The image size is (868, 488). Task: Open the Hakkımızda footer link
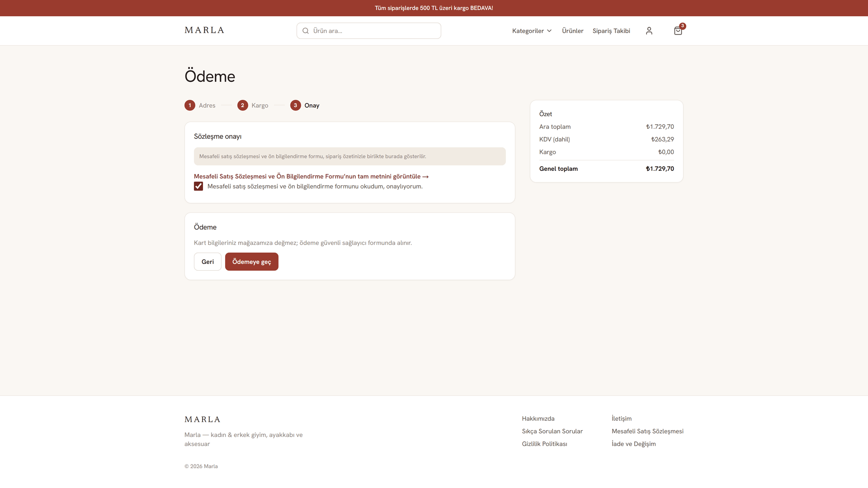pos(538,418)
